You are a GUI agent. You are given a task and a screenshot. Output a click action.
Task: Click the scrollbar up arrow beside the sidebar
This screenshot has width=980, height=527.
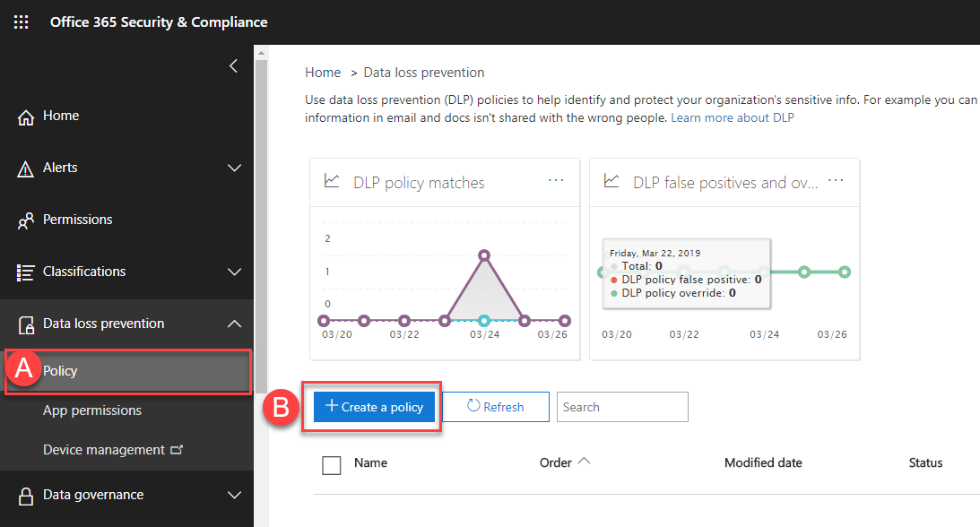pyautogui.click(x=261, y=53)
